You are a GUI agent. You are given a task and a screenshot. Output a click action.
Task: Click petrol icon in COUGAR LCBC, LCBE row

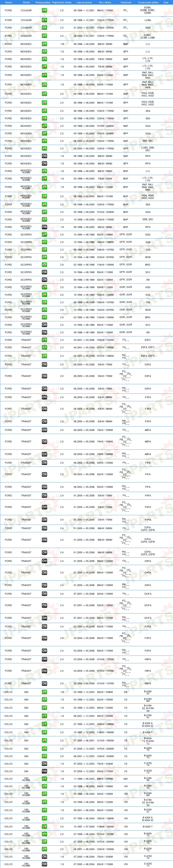(x=44, y=36)
